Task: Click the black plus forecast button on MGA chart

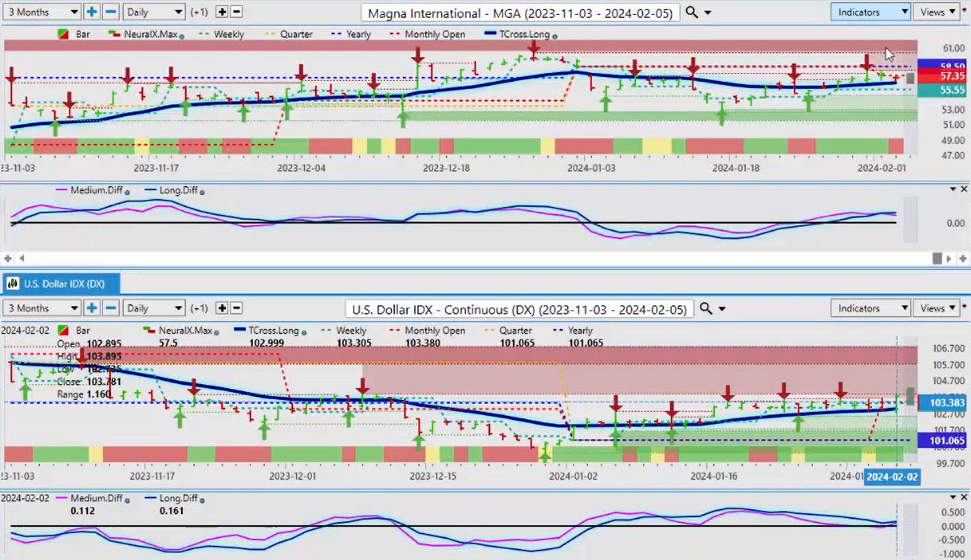Action: pos(221,12)
